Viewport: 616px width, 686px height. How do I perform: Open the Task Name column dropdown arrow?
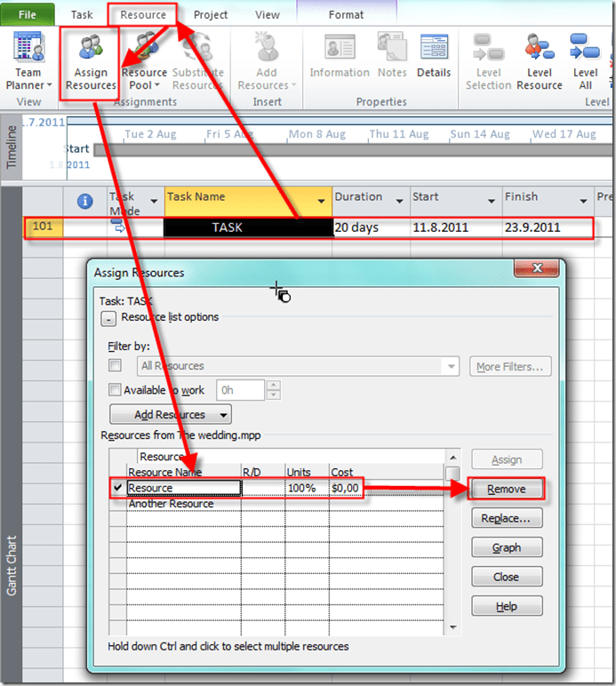click(x=321, y=201)
